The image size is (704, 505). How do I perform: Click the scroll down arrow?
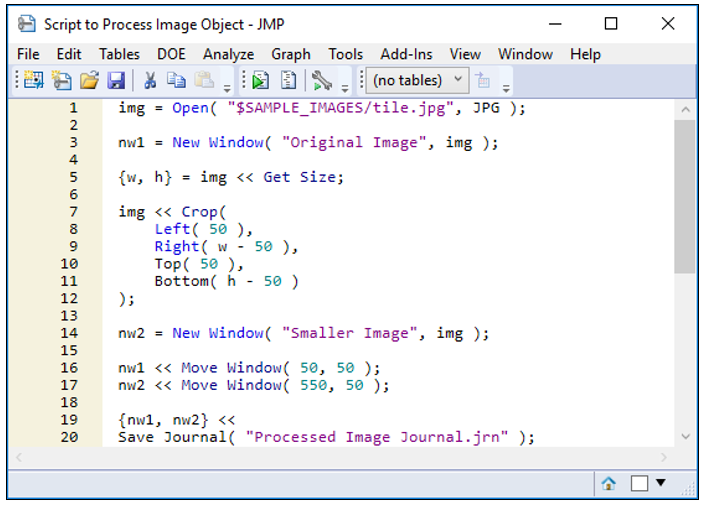point(685,436)
